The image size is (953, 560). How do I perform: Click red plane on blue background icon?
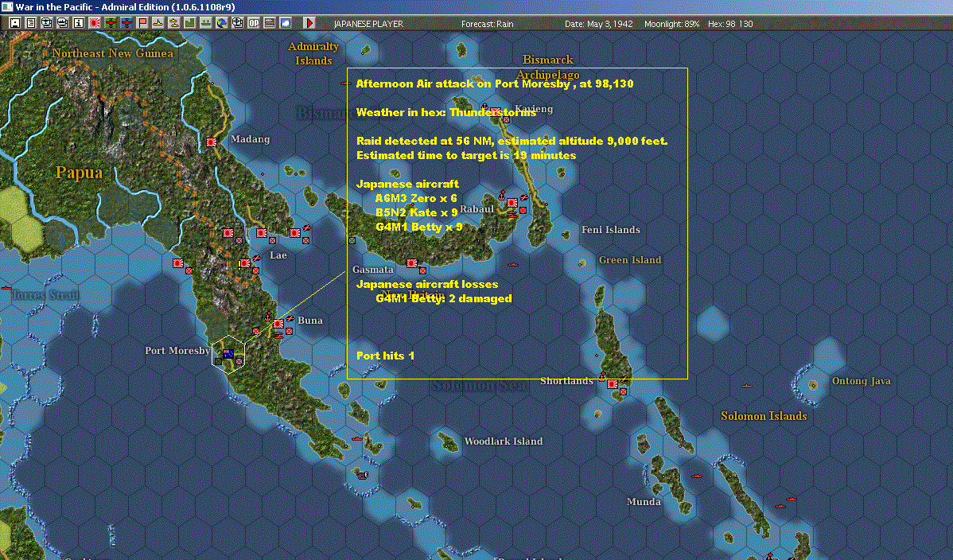tap(126, 23)
